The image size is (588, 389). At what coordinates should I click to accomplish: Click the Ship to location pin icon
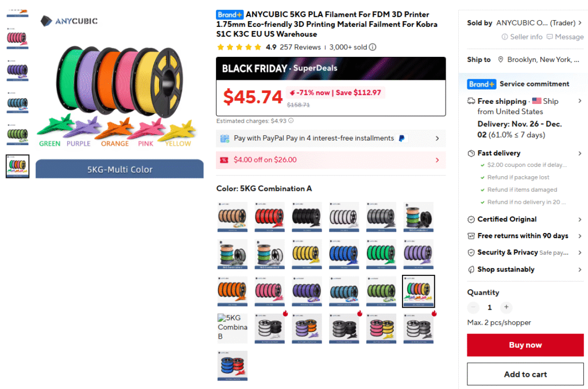click(501, 60)
